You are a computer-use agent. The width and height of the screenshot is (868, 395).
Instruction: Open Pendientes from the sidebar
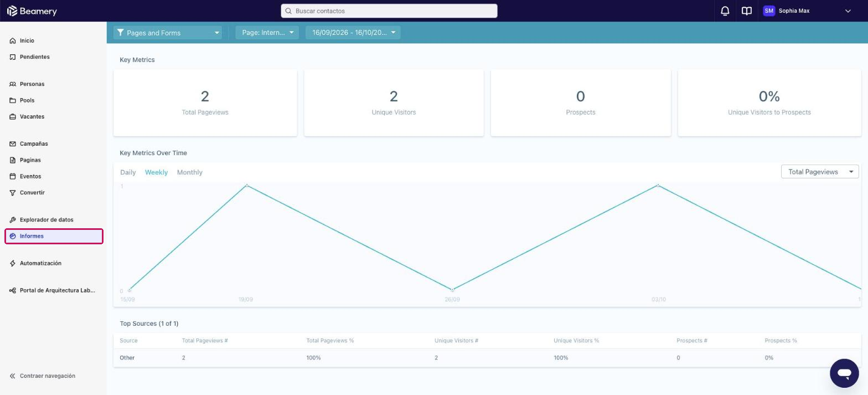tap(54, 57)
